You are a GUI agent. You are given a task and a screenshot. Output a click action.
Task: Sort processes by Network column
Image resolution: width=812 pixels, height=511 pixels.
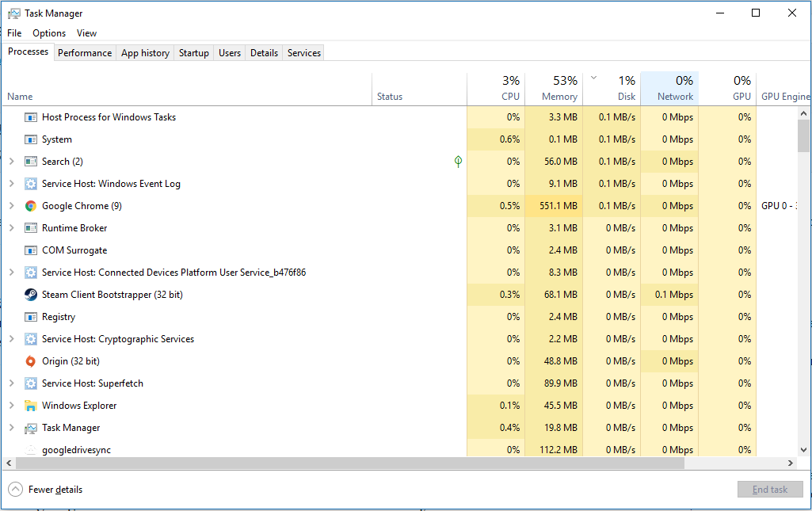pos(669,89)
